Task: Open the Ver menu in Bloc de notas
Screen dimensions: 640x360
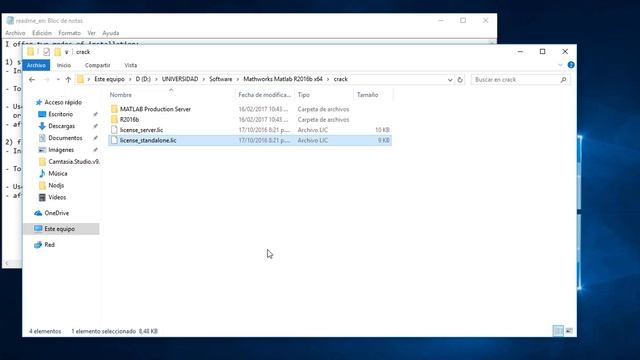Action: coord(91,33)
